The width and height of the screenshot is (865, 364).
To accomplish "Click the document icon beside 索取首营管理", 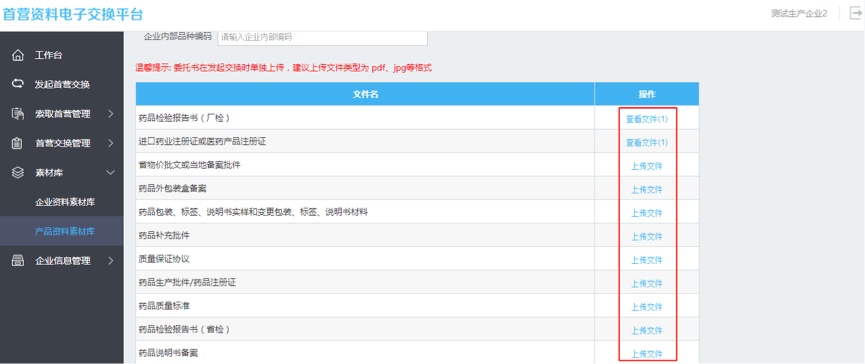I will click(18, 114).
